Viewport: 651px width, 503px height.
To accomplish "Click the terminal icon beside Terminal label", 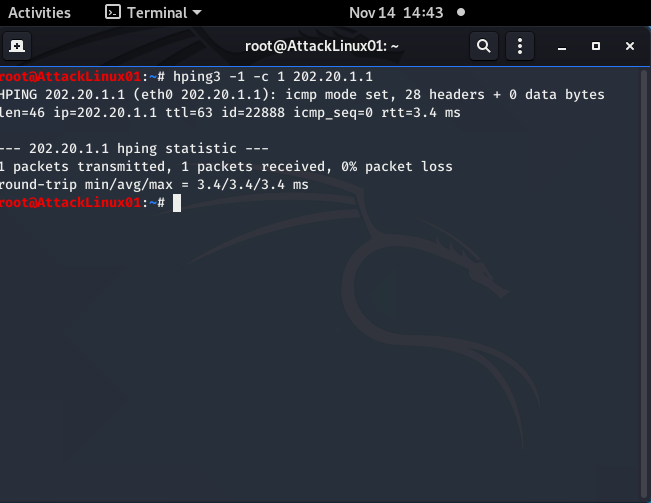I will click(x=113, y=12).
